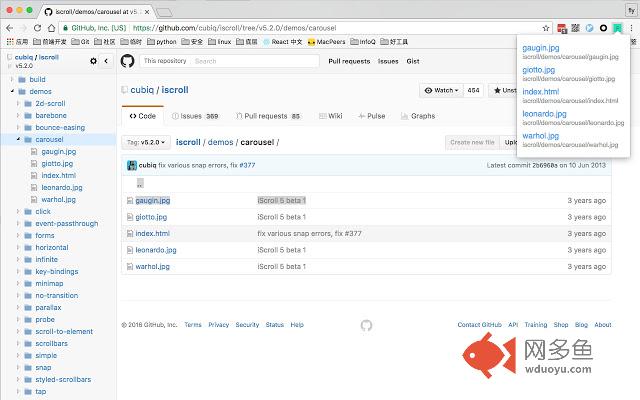
Task: Click iscroll breadcrumb link
Action: (188, 142)
